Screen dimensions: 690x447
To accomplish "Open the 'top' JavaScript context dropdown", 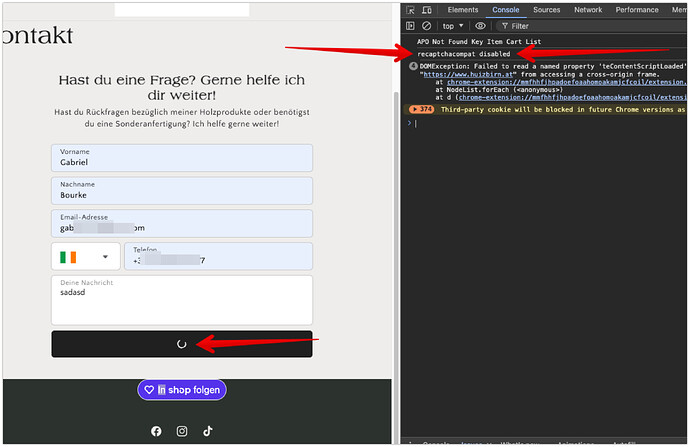I will point(453,26).
